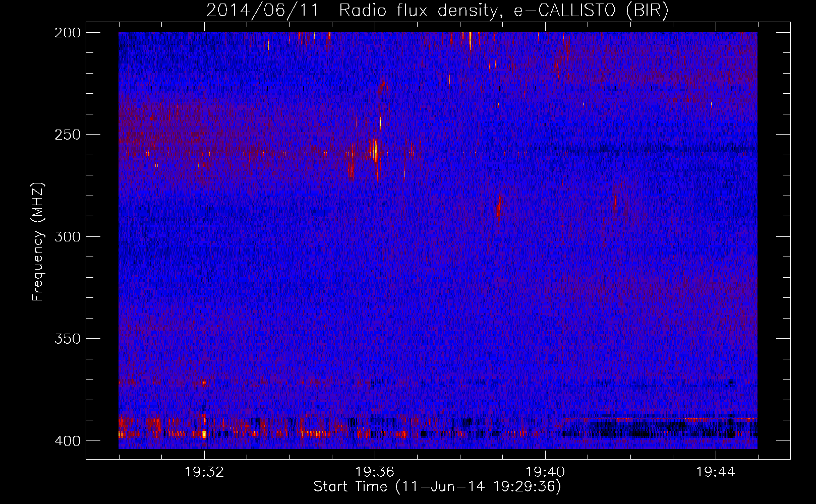Click the 19:36 time tick label

(375, 472)
